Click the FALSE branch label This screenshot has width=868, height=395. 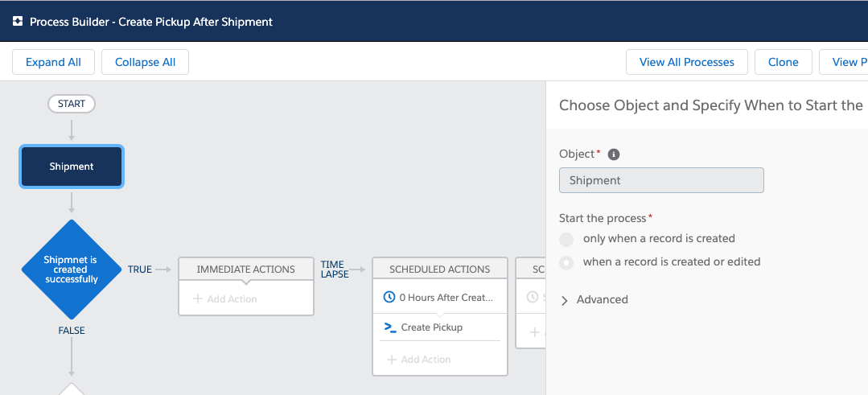point(72,331)
